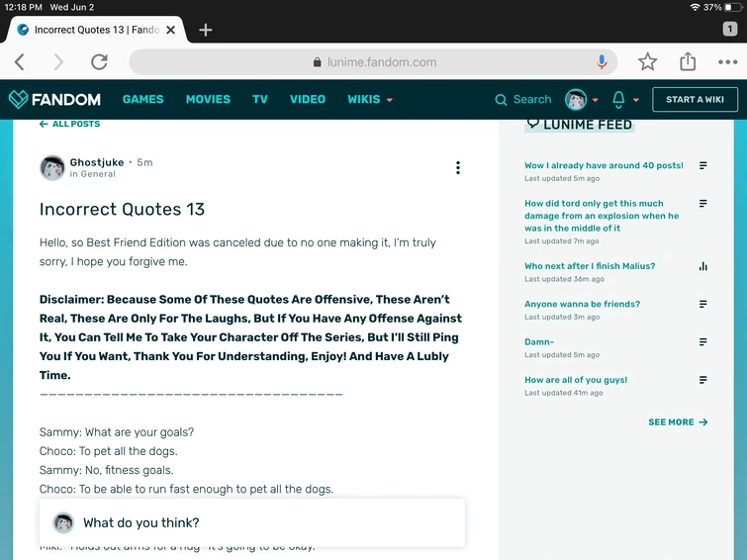
Task: Open the user avatar in the navbar
Action: 576,100
